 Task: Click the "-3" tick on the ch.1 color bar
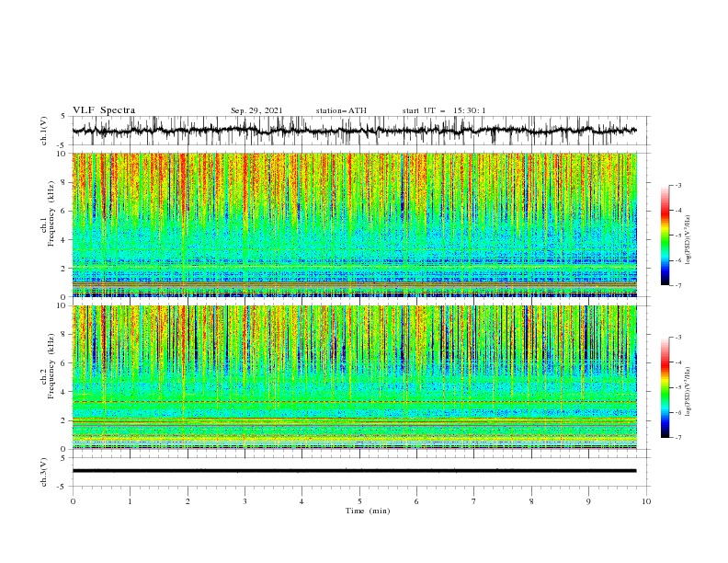677,185
